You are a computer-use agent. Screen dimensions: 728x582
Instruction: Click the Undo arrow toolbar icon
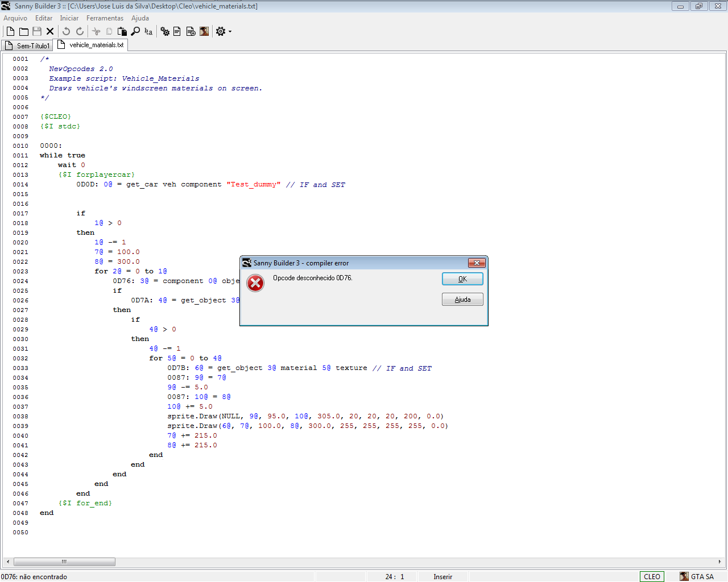[66, 31]
